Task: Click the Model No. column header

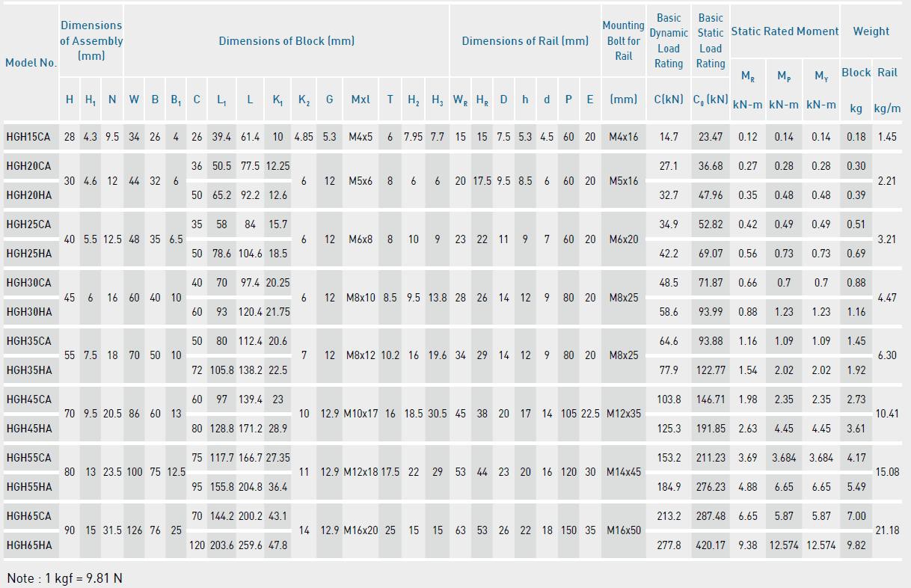Action: pyautogui.click(x=31, y=63)
